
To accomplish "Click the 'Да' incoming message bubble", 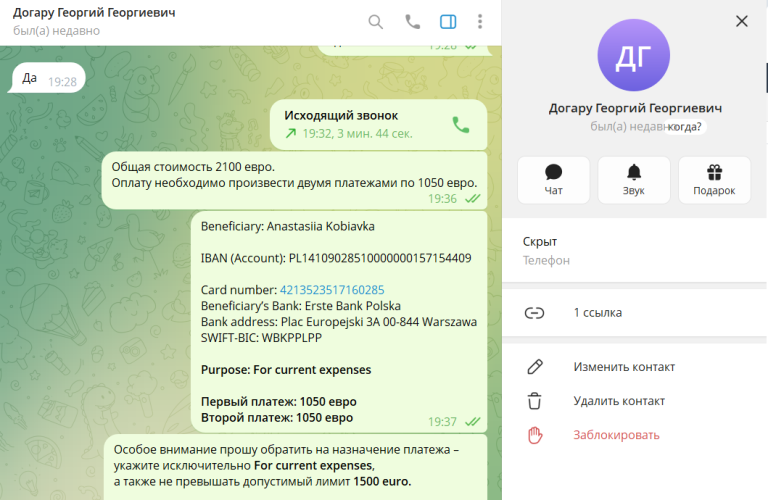I will (x=48, y=78).
